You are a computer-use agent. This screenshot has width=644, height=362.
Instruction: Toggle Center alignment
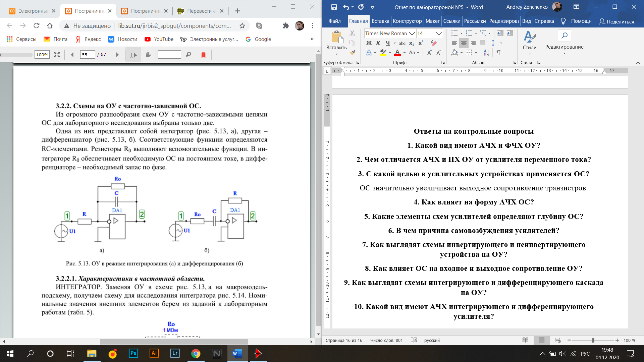point(464,43)
